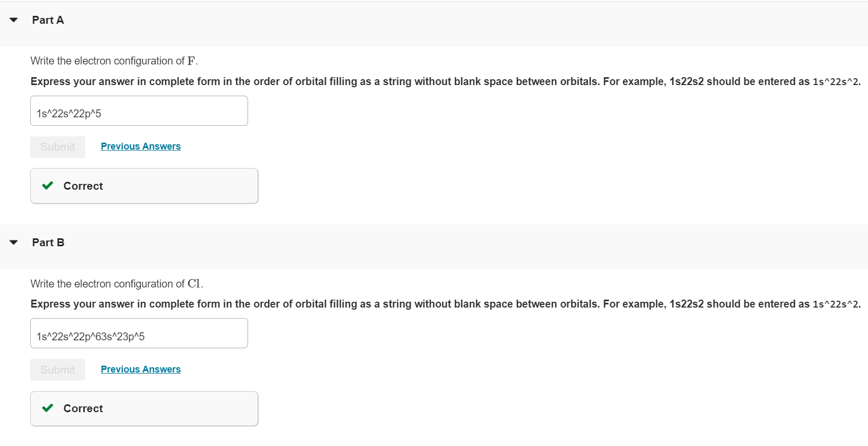The width and height of the screenshot is (868, 446).
Task: Click the chlorine answer input field
Action: [139, 333]
